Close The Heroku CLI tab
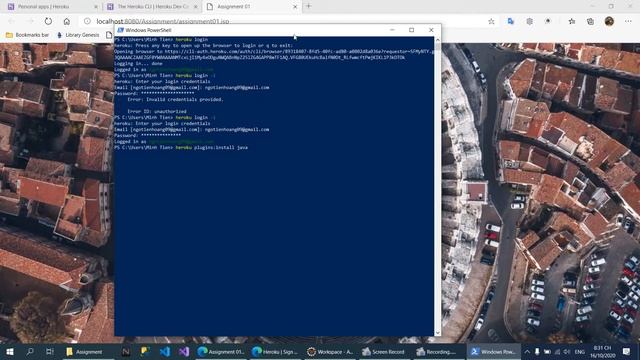 (196, 7)
